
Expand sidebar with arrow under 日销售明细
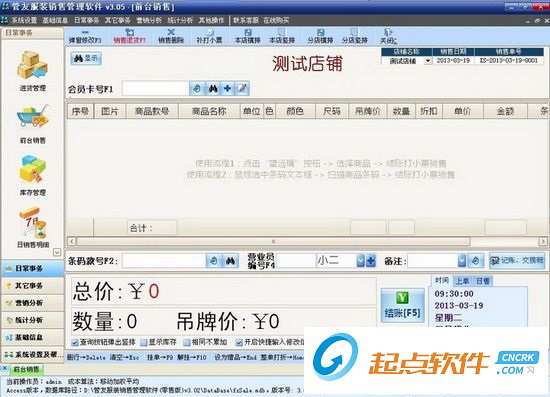[x=56, y=252]
